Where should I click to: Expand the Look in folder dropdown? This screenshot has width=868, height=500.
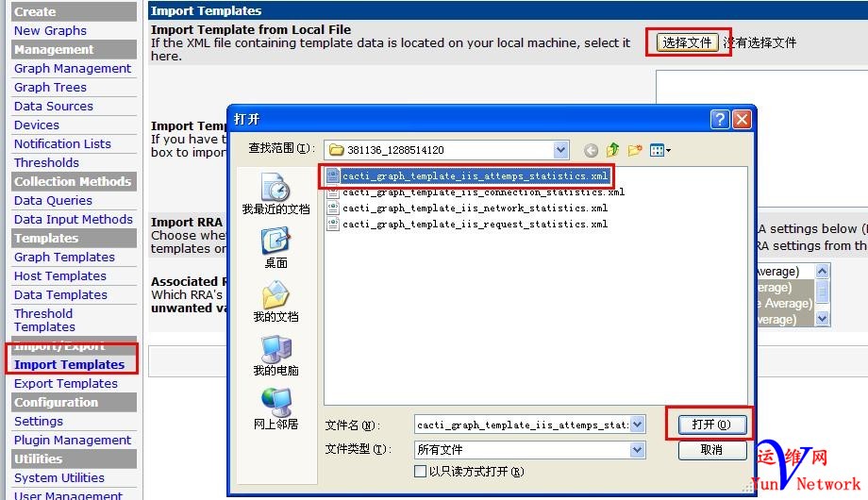(560, 149)
